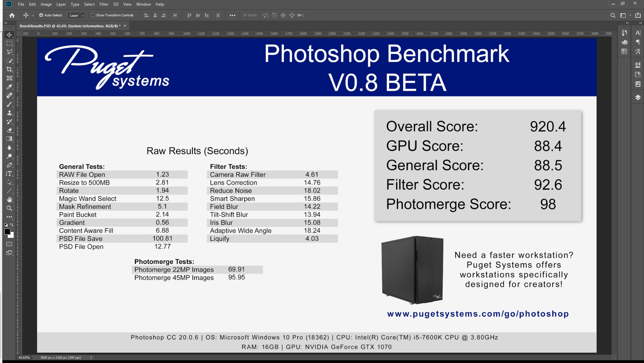Enable Show Transform Controls checkbox
The width and height of the screenshot is (644, 363).
pos(93,15)
